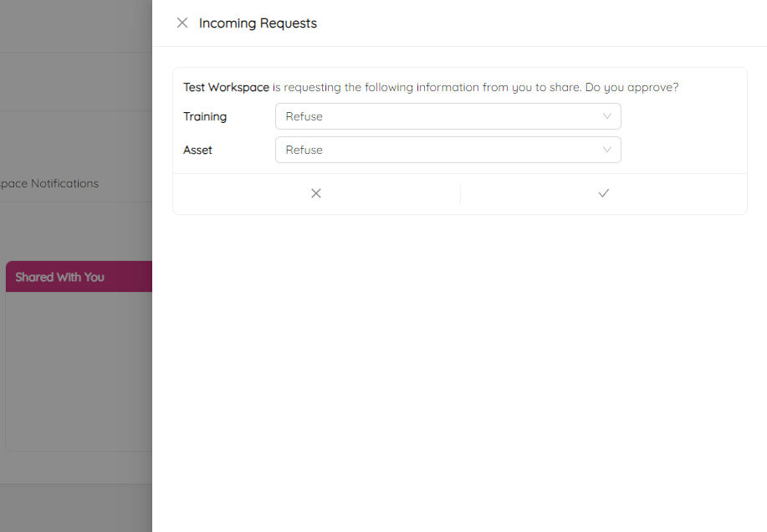Change the Training selection from Refuse

tap(447, 116)
